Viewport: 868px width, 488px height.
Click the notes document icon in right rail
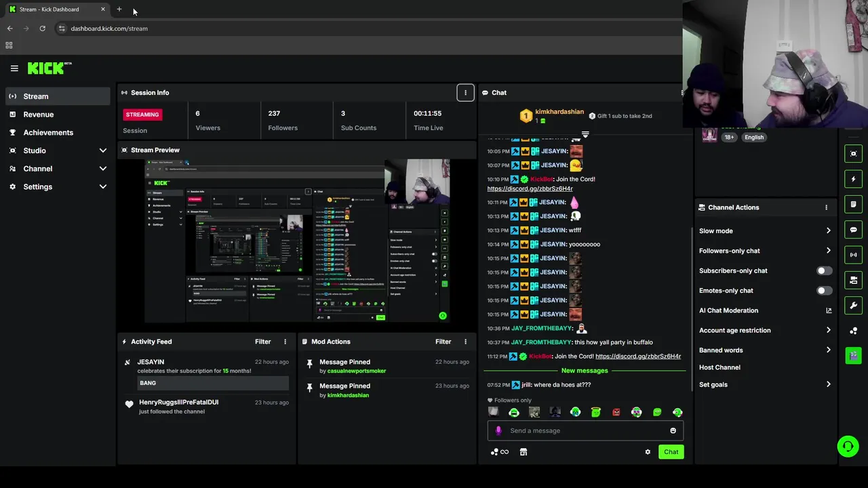click(853, 204)
